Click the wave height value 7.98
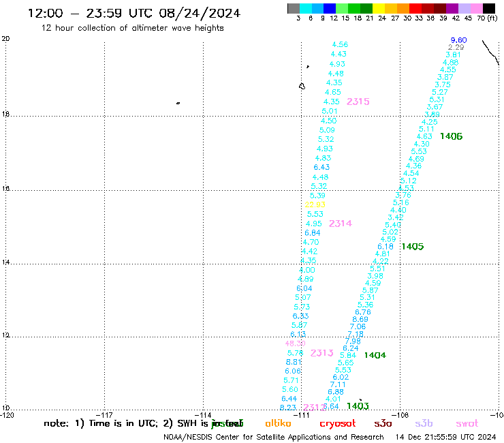This screenshot has width=504, height=443. (x=353, y=341)
